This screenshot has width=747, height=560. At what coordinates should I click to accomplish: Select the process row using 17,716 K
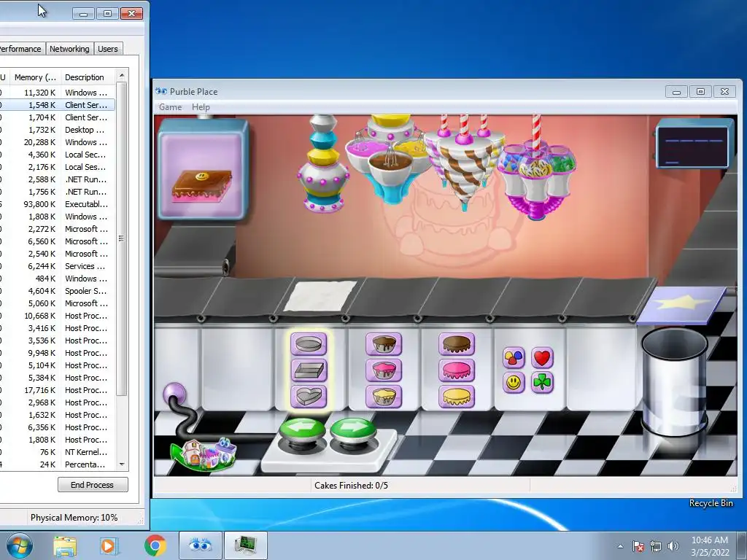pyautogui.click(x=57, y=390)
